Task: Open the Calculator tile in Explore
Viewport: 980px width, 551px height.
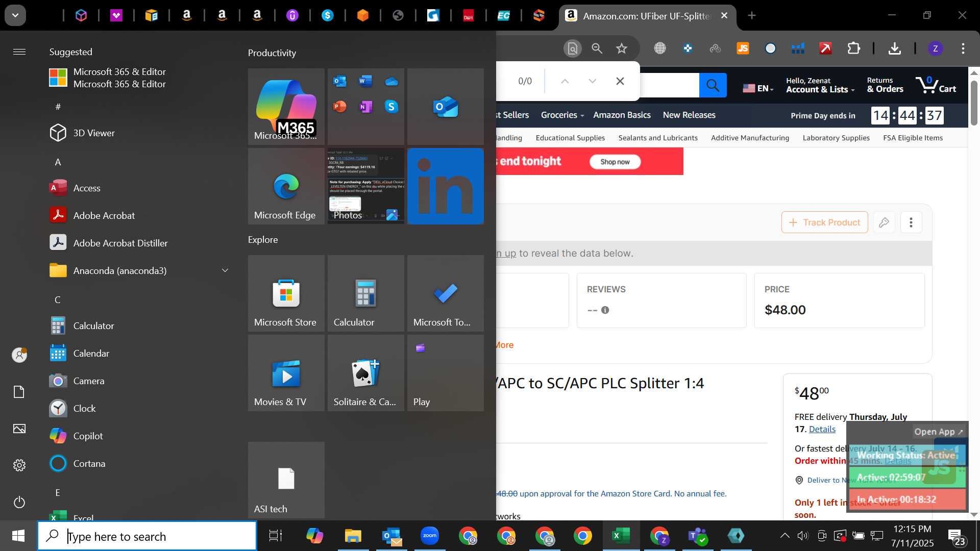Action: coord(366,293)
